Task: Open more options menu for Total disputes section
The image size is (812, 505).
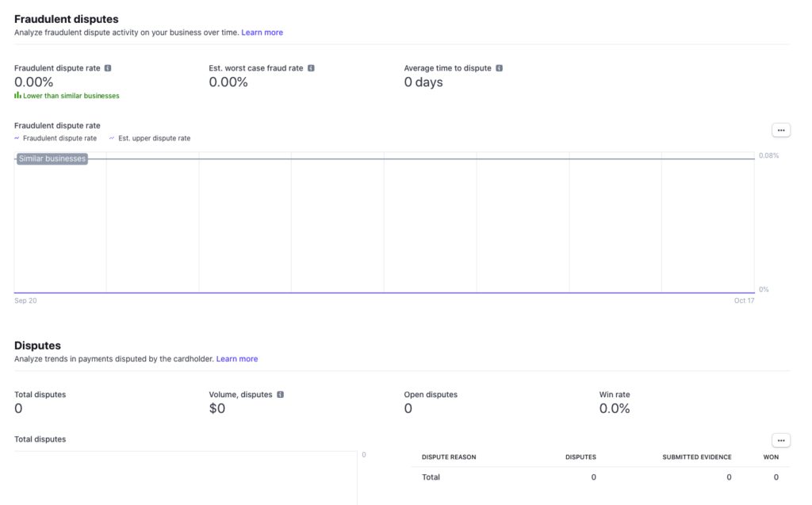Action: (x=780, y=440)
